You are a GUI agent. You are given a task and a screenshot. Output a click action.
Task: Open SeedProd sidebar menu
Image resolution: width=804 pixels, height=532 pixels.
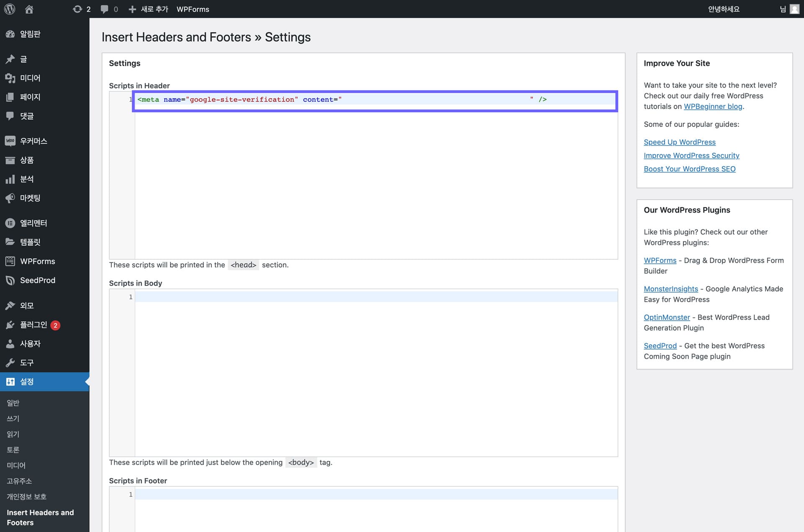[x=37, y=280]
